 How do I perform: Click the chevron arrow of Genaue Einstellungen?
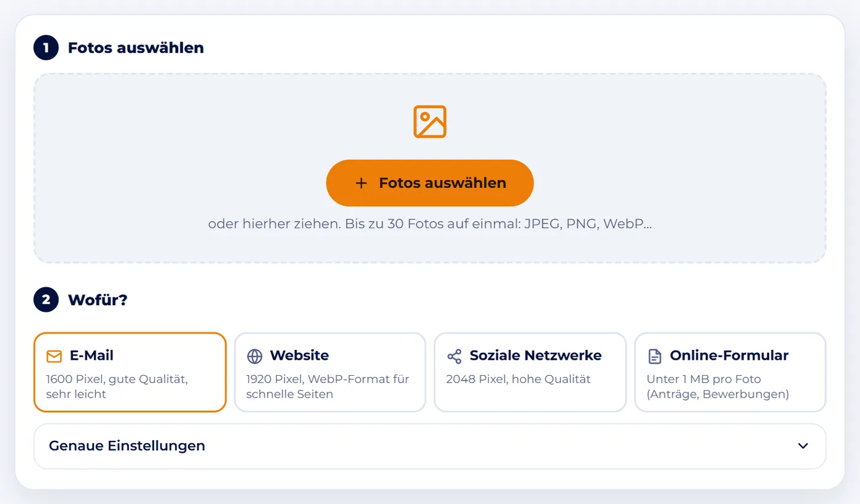803,446
